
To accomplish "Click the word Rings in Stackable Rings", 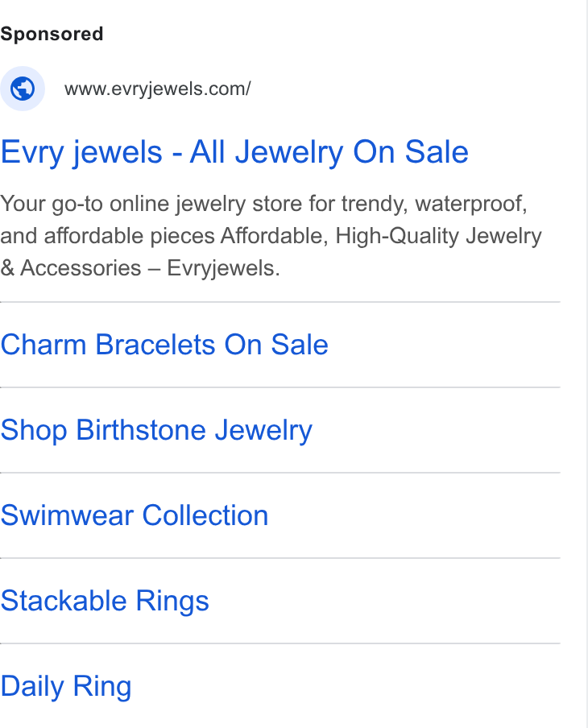I will click(172, 602).
